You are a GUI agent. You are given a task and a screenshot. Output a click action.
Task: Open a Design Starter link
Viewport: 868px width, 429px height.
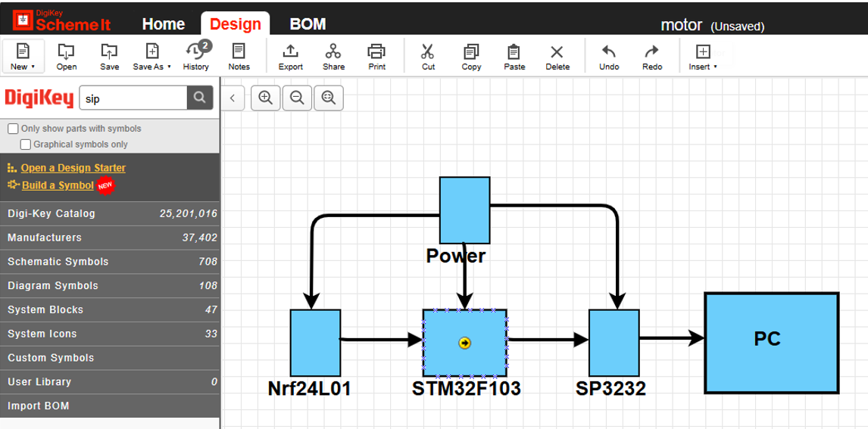pos(73,167)
